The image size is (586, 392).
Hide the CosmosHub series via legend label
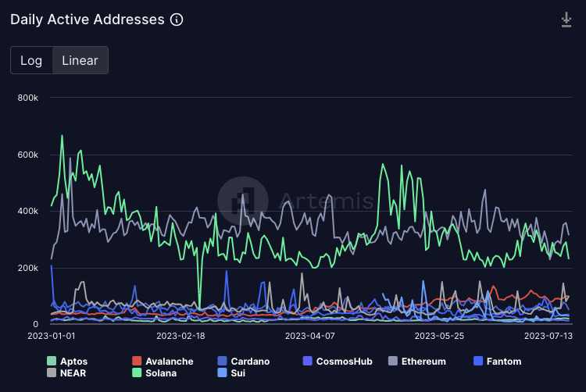coord(344,362)
